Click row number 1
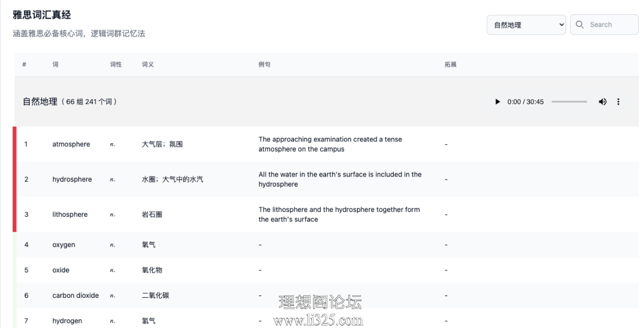The image size is (644, 335). click(26, 144)
